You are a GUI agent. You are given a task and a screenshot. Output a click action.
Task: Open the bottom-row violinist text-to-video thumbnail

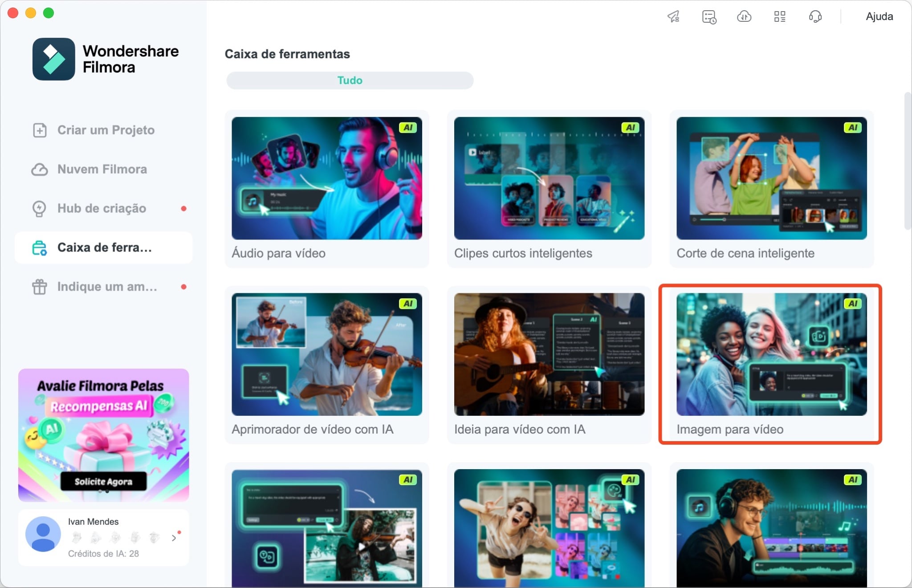327,528
